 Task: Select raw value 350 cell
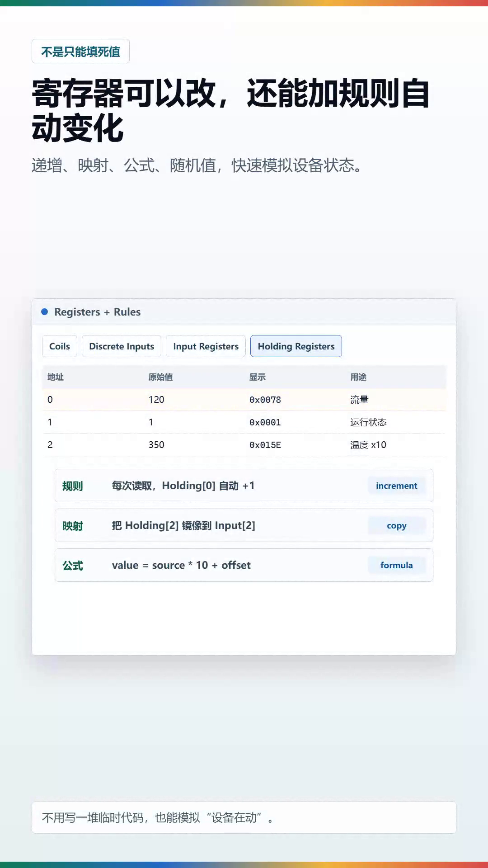tap(156, 445)
